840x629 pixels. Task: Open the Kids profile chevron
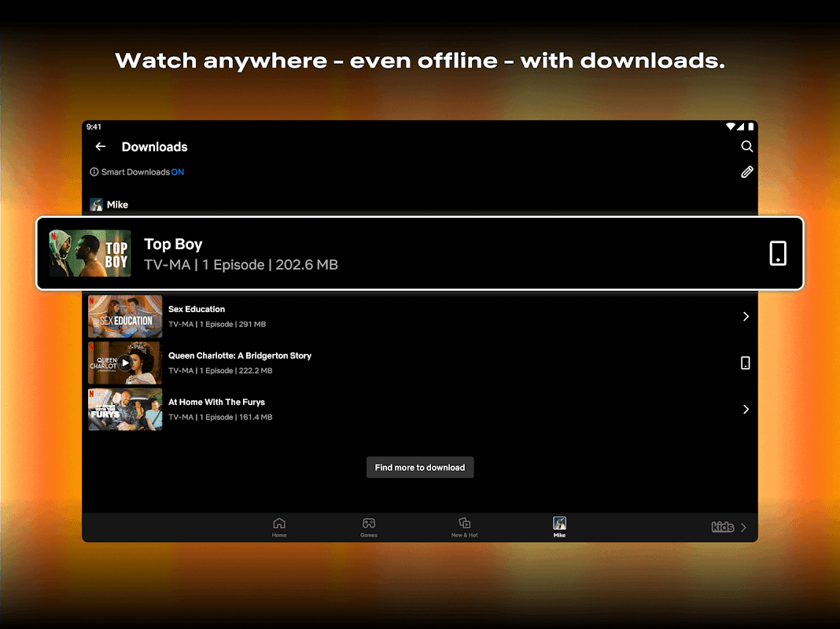click(743, 528)
